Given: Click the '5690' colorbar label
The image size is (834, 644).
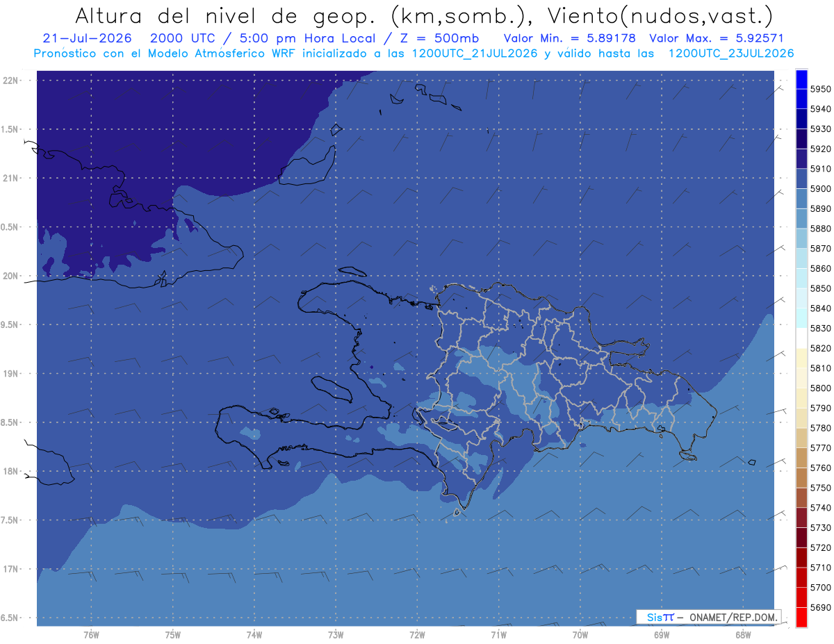Looking at the screenshot, I should tap(821, 607).
